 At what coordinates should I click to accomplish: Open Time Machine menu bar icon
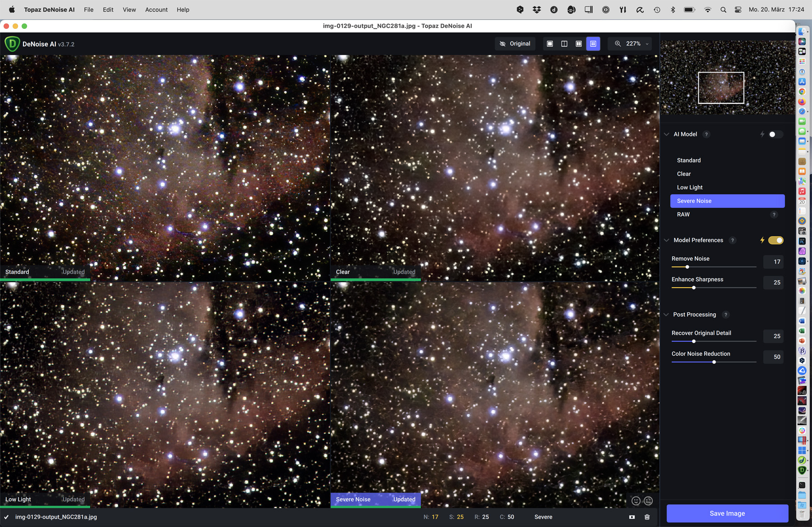657,9
